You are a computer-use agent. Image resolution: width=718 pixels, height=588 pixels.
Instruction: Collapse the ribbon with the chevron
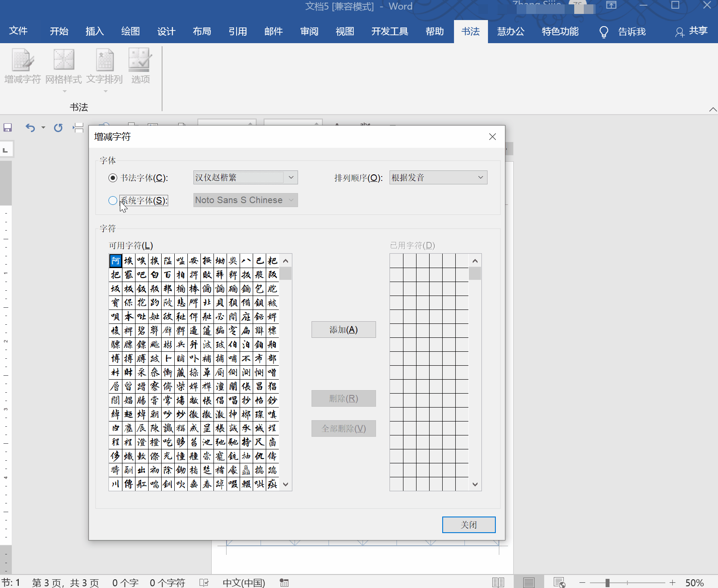[713, 109]
